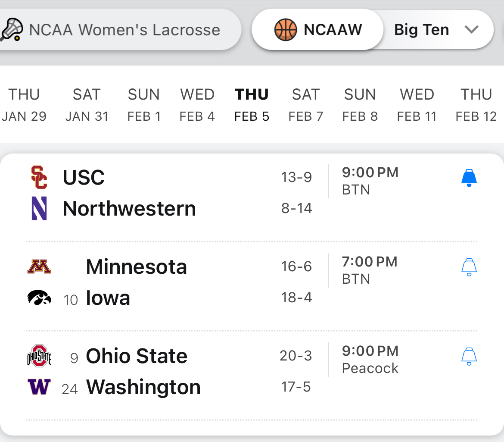Click the Minnesota Gophers logo
This screenshot has width=504, height=442.
39,266
